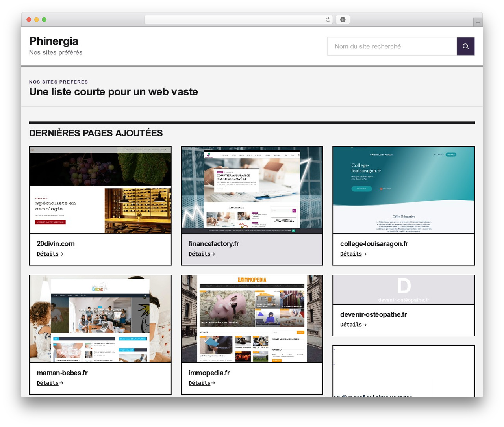The image size is (504, 427).
Task: Open Détails link under 20divin.com
Action: 50,254
